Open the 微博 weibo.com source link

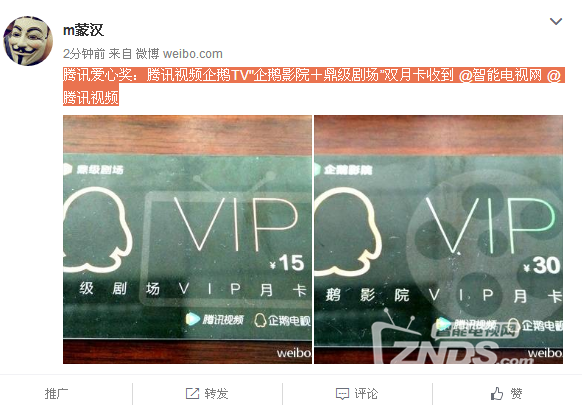click(x=179, y=54)
